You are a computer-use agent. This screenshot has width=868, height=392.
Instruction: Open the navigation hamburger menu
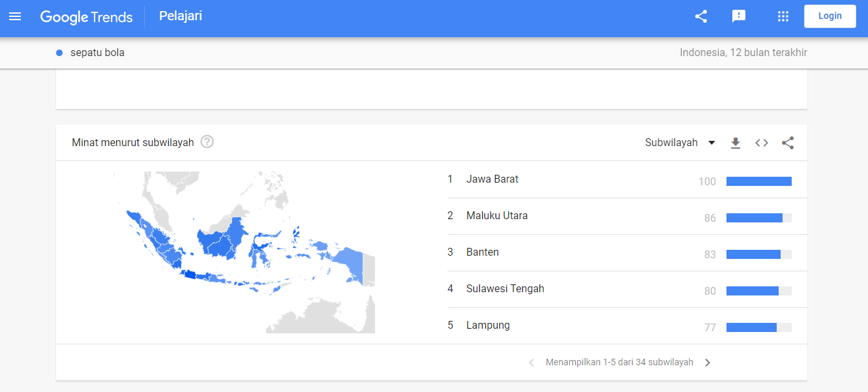pyautogui.click(x=15, y=16)
